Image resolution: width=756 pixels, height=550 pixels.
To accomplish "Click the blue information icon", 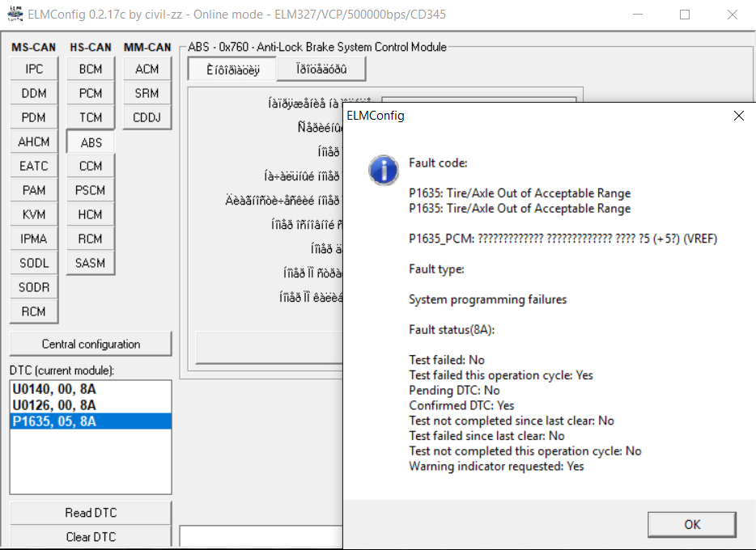I will (382, 170).
